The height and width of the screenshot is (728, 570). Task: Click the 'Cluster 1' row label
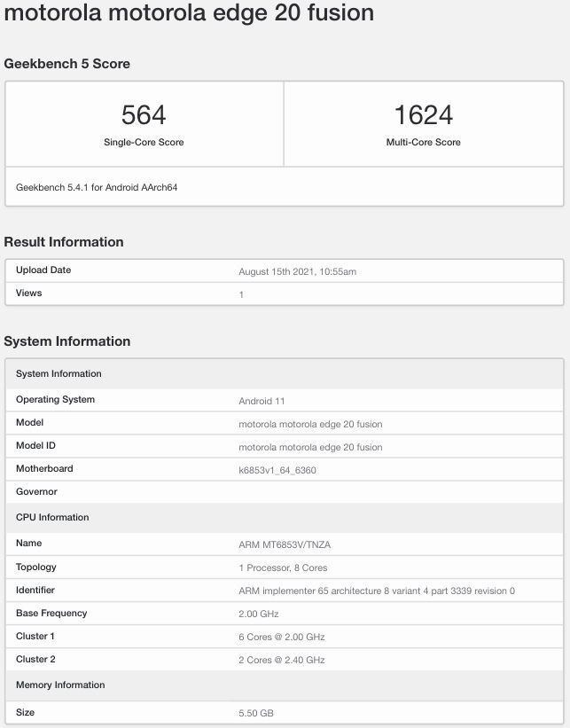pyautogui.click(x=35, y=636)
